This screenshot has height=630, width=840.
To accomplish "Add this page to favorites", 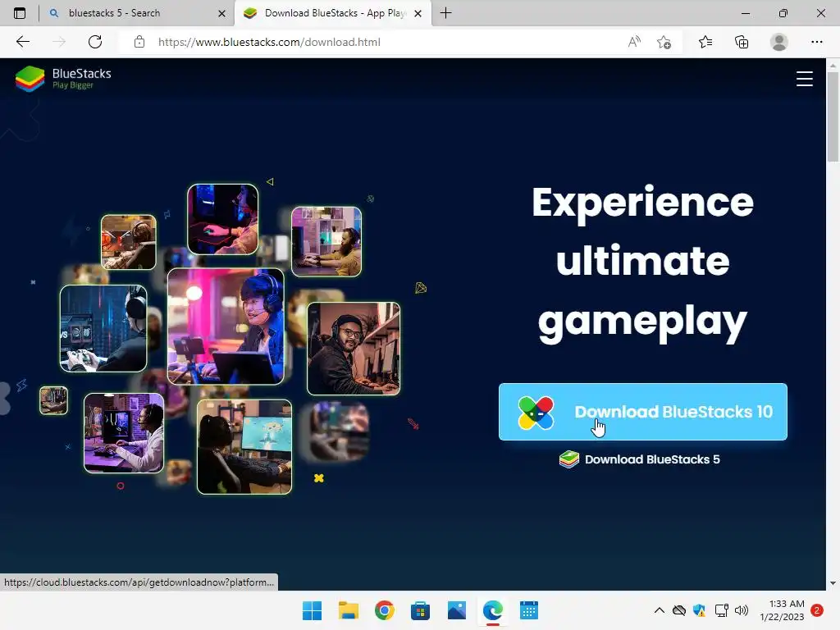I will 664,42.
